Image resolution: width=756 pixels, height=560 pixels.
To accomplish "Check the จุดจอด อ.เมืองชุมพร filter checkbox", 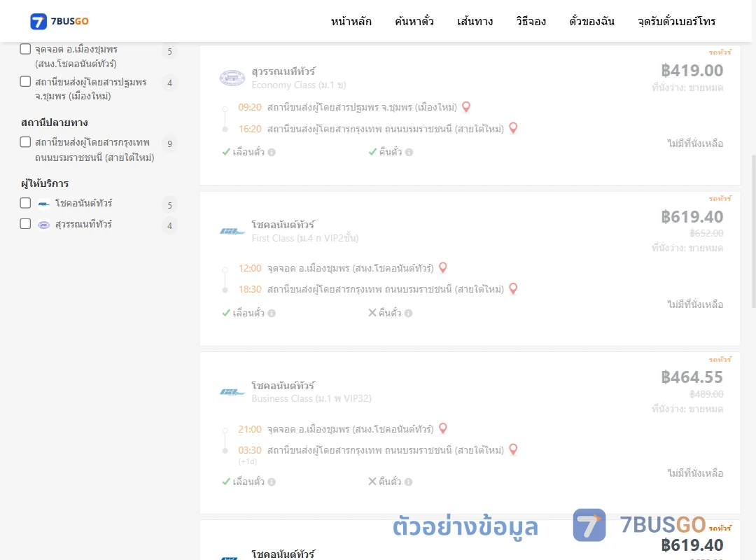I will (26, 49).
